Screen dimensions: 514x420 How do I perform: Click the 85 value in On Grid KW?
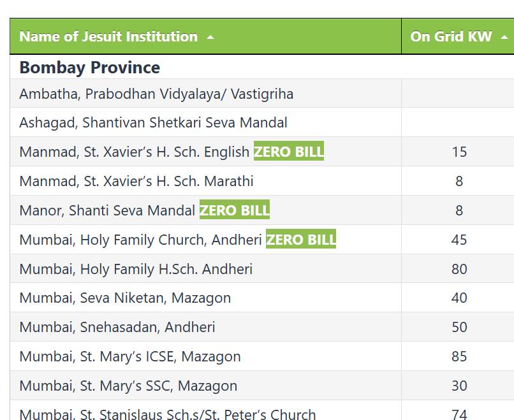point(459,356)
